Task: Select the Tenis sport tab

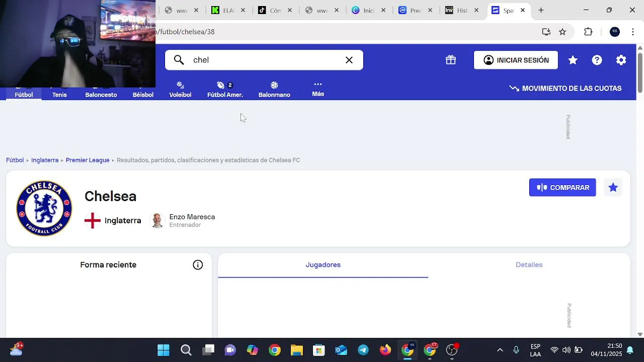Action: pos(59,94)
